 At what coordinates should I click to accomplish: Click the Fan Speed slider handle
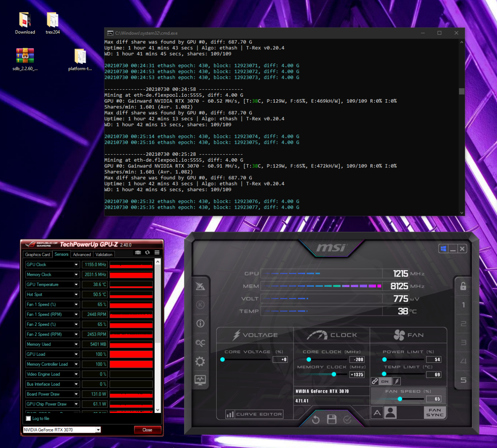pyautogui.click(x=400, y=399)
